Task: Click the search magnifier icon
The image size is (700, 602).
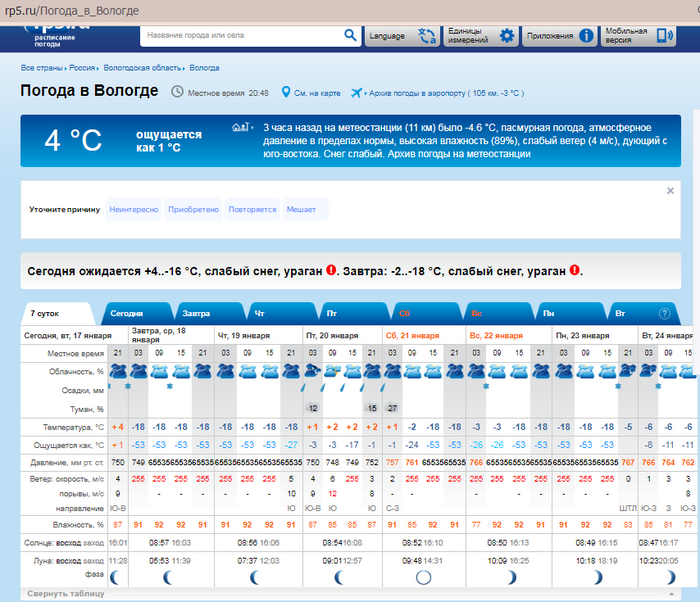Action: [x=350, y=35]
